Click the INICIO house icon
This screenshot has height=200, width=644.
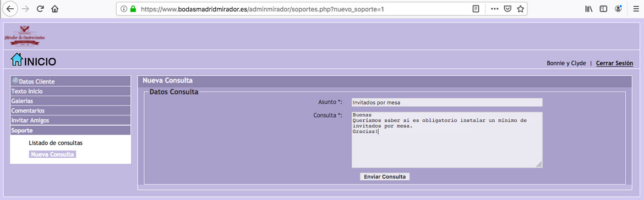pos(17,60)
